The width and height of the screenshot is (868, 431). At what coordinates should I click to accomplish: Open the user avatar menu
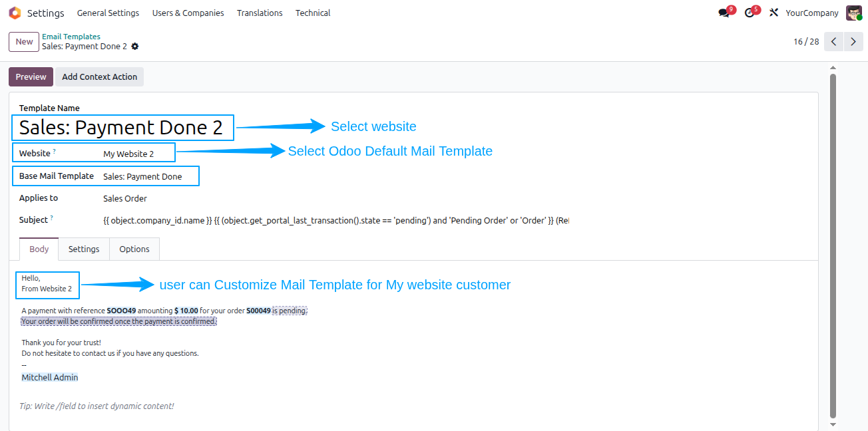click(x=854, y=13)
